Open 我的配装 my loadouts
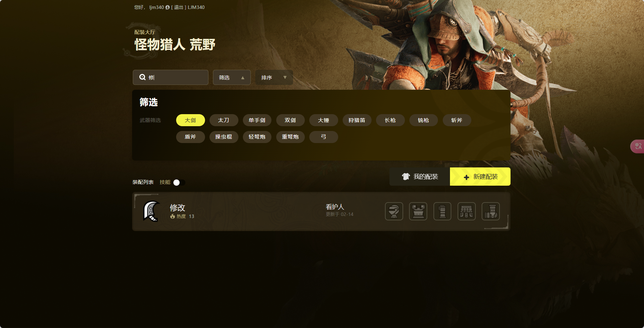 pyautogui.click(x=420, y=177)
